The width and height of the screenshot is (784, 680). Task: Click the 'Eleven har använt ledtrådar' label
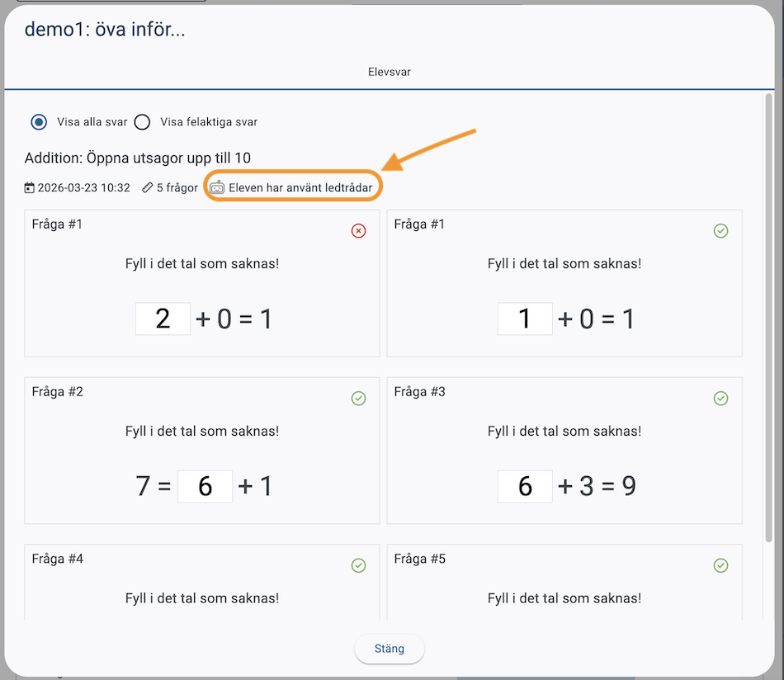[300, 188]
